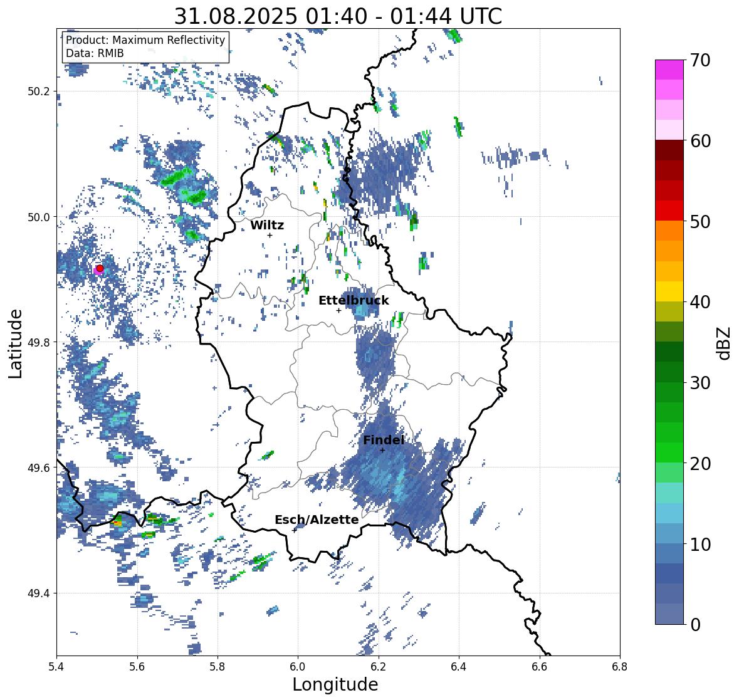739x700 pixels.
Task: Click latitude tick label 49.8
Action: [38, 342]
